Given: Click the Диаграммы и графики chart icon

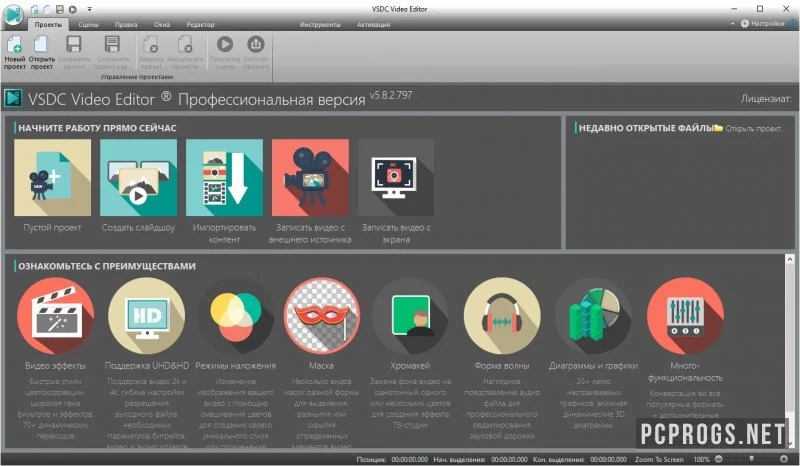Looking at the screenshot, I should [593, 316].
